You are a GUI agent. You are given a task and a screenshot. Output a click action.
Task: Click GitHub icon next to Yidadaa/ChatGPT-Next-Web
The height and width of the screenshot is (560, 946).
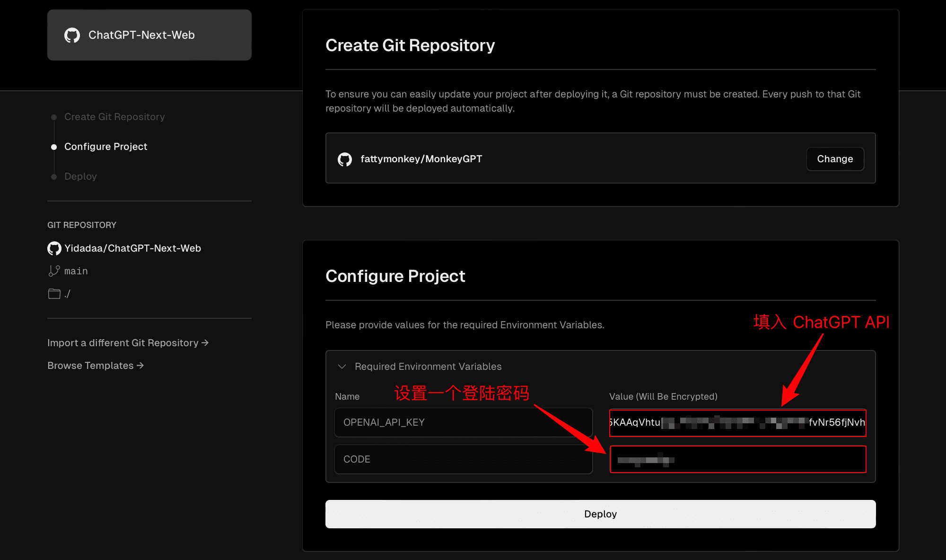(x=54, y=248)
